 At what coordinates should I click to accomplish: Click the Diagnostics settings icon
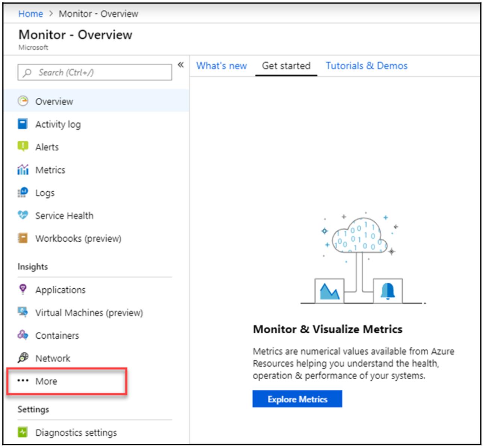pos(23,432)
